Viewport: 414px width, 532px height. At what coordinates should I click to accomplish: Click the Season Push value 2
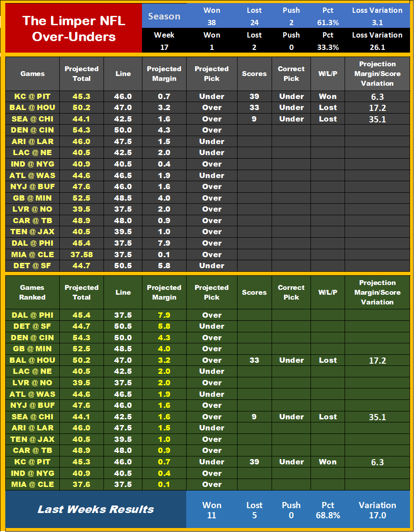[291, 23]
